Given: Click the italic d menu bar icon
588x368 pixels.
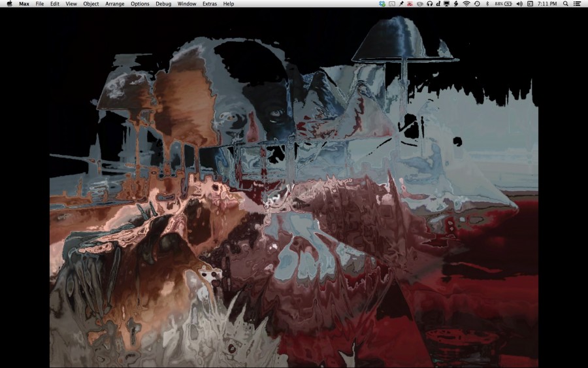Looking at the screenshot, I should point(438,4).
